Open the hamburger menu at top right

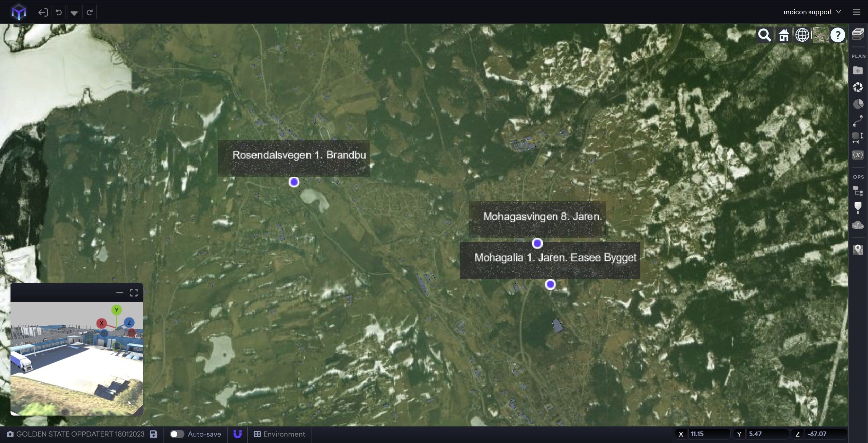click(x=856, y=12)
